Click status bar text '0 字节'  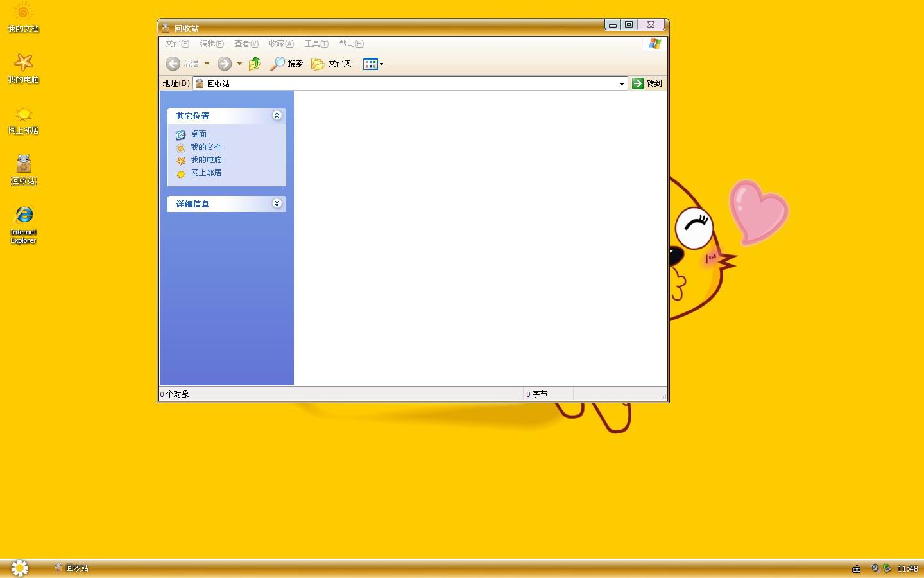tap(537, 394)
